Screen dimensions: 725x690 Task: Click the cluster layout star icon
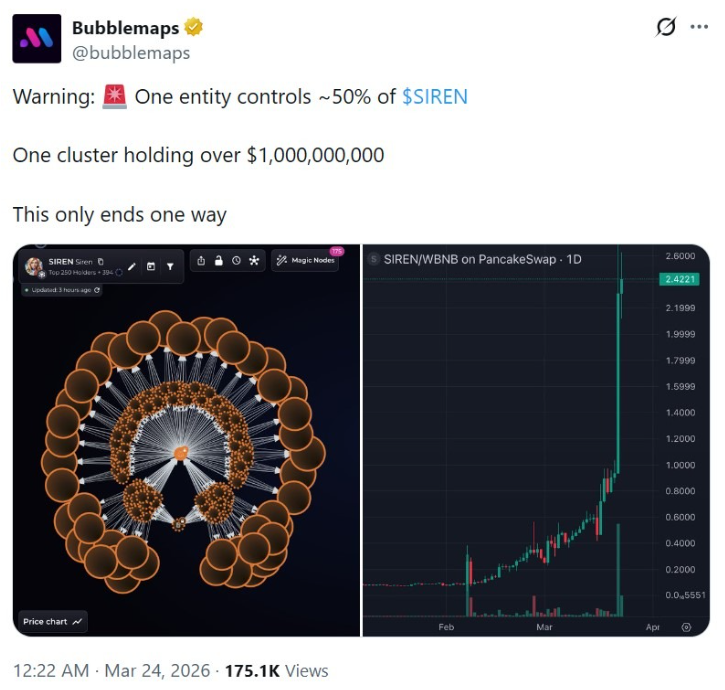pos(254,261)
